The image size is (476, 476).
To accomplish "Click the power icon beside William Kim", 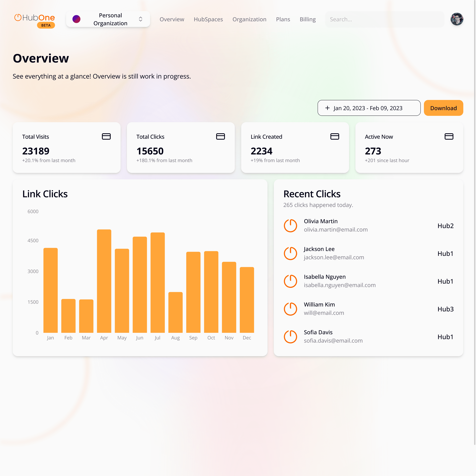I will [290, 309].
